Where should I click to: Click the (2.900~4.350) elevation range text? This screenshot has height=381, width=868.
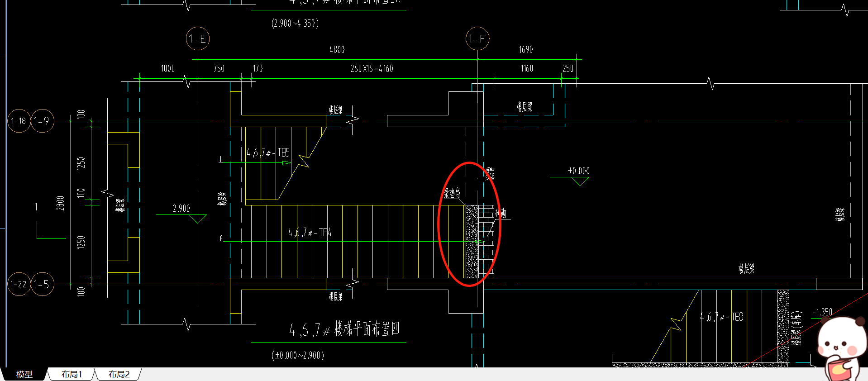coord(295,23)
